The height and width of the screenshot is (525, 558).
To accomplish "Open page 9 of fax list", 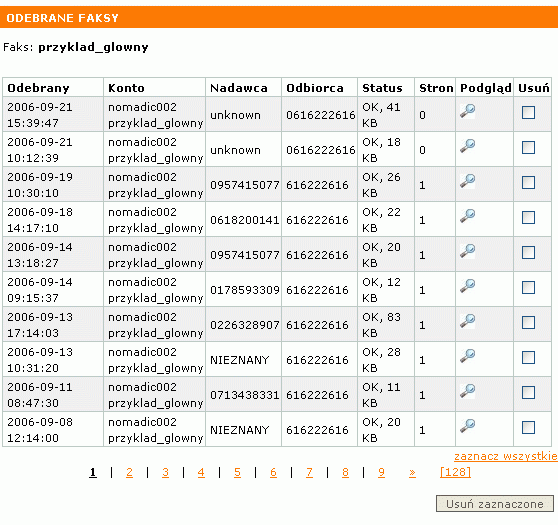I will [381, 472].
